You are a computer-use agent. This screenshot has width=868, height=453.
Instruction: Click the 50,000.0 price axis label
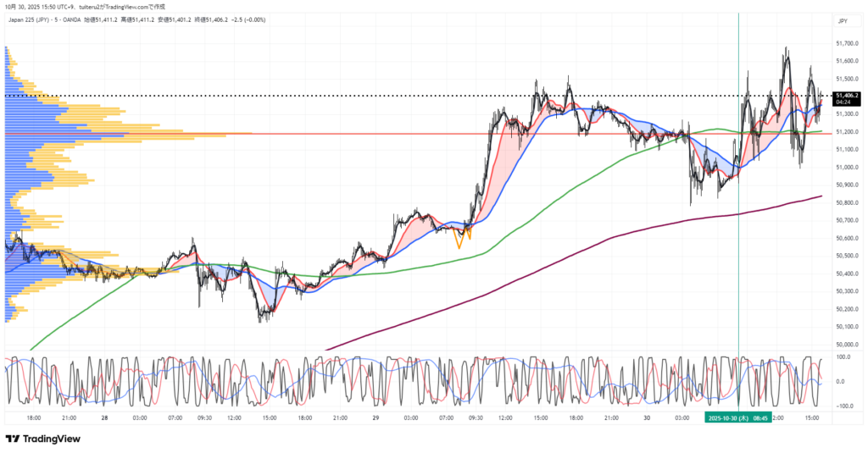(x=848, y=345)
